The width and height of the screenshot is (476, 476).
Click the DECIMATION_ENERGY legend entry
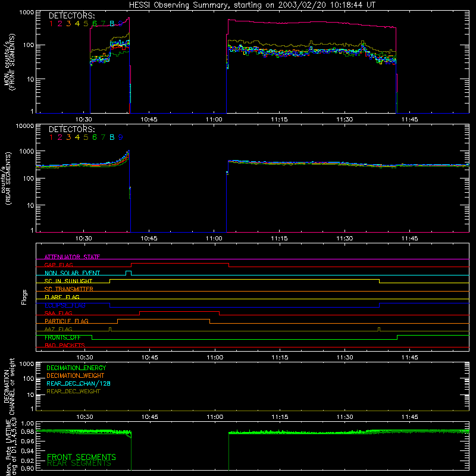click(76, 368)
